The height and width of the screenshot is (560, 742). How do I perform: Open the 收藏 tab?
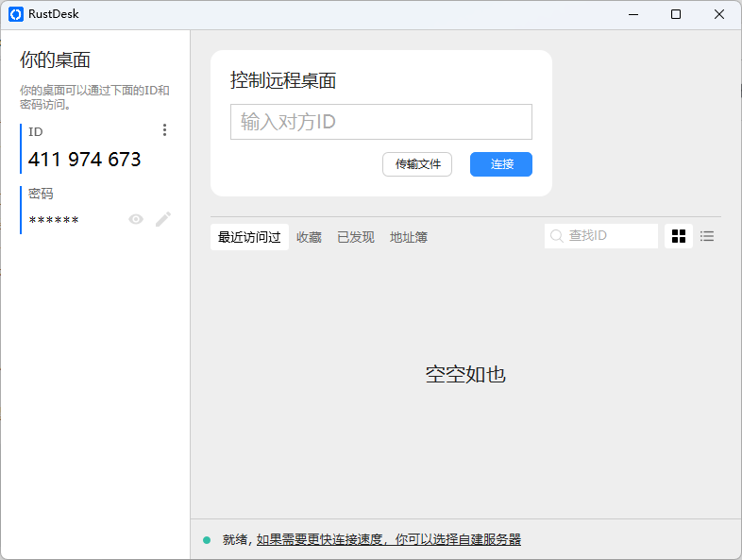point(309,237)
